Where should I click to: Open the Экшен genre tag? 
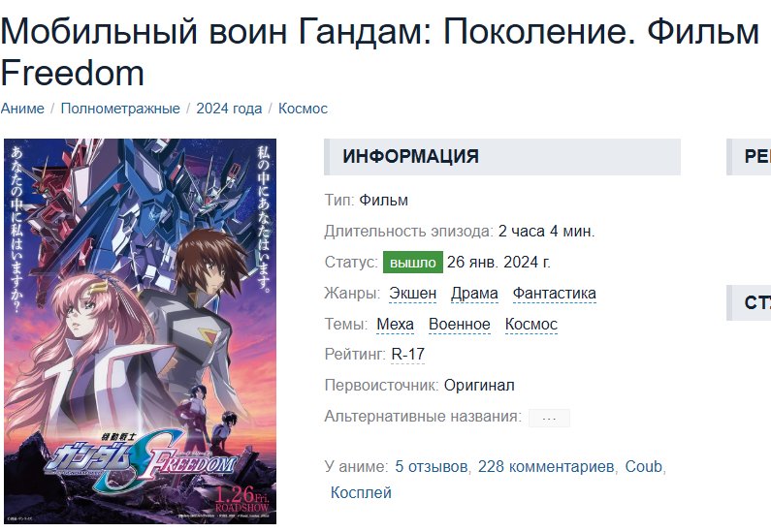point(412,294)
